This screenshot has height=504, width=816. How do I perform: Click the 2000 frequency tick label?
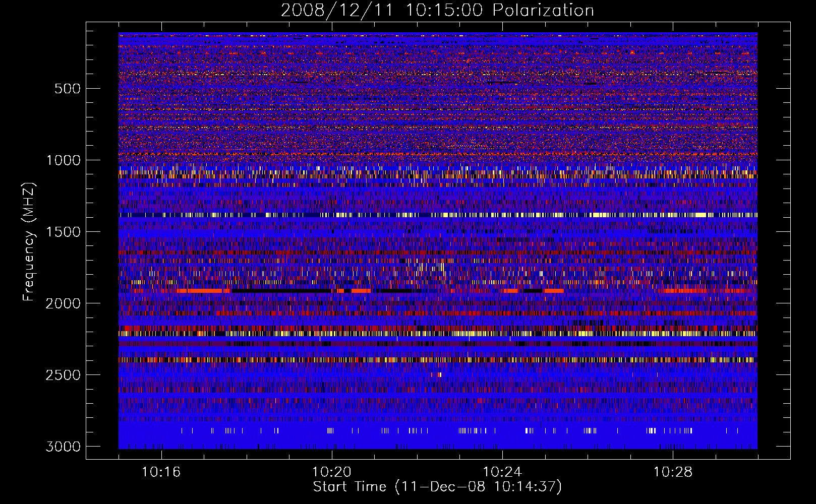tap(63, 303)
